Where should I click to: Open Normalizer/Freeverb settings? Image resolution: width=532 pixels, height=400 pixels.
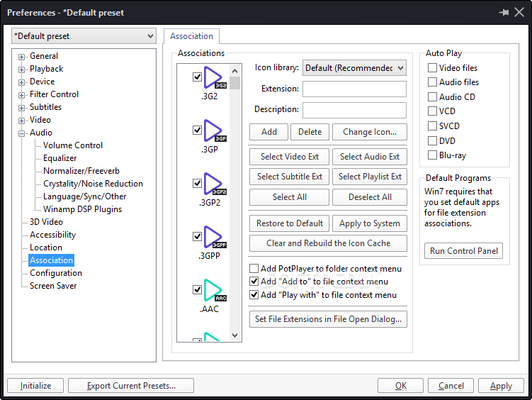point(81,171)
